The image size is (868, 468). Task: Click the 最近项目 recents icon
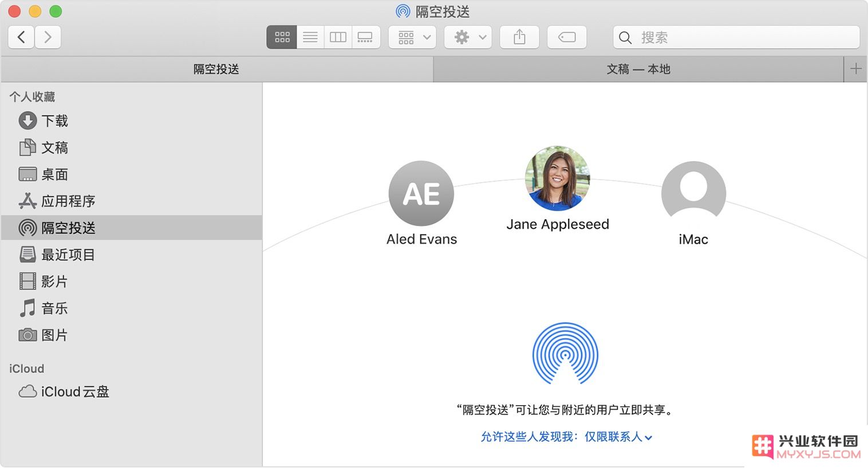pos(27,254)
